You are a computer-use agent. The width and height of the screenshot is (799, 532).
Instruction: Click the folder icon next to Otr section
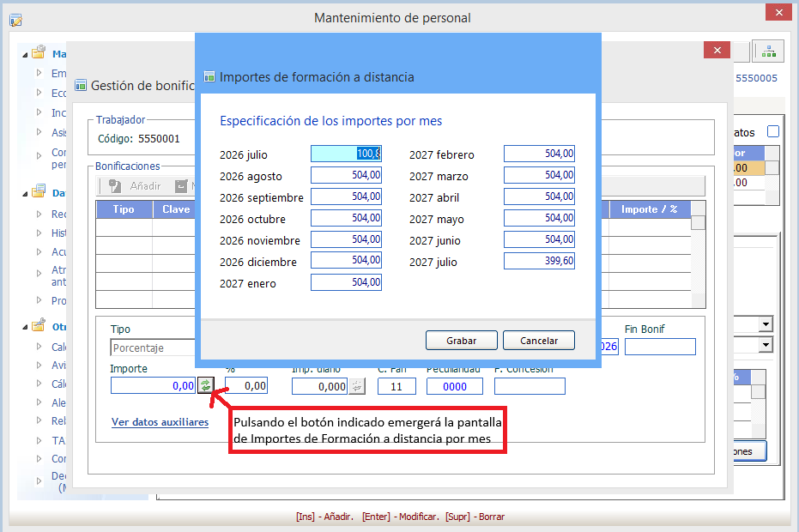[x=39, y=325]
